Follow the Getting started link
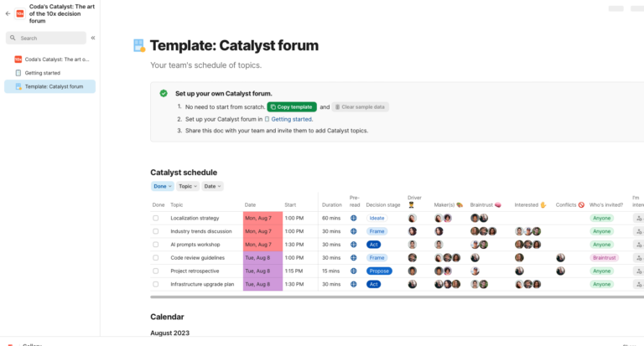Image resolution: width=644 pixels, height=346 pixels. tap(290, 119)
